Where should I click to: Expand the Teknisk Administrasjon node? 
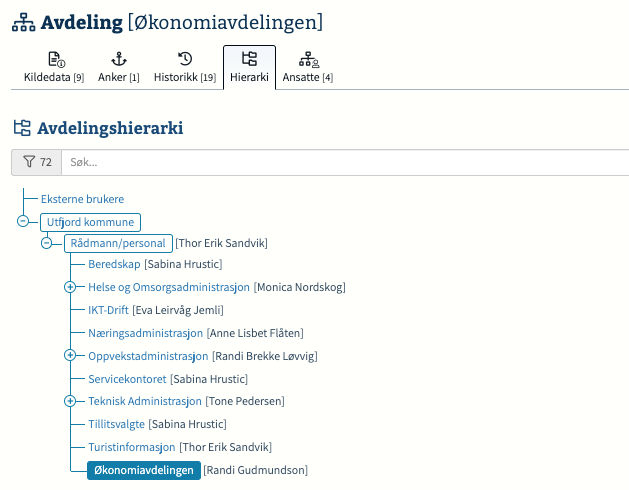(70, 401)
